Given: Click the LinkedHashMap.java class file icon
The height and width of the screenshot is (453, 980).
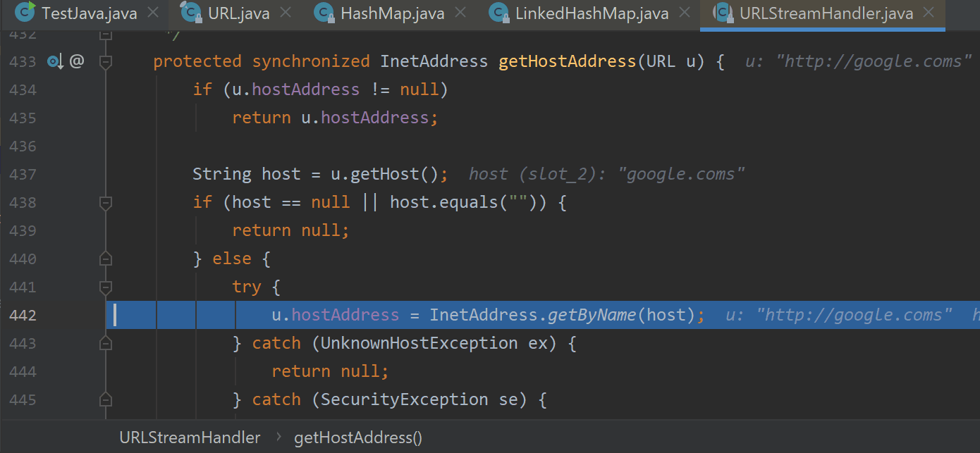Looking at the screenshot, I should coord(499,13).
